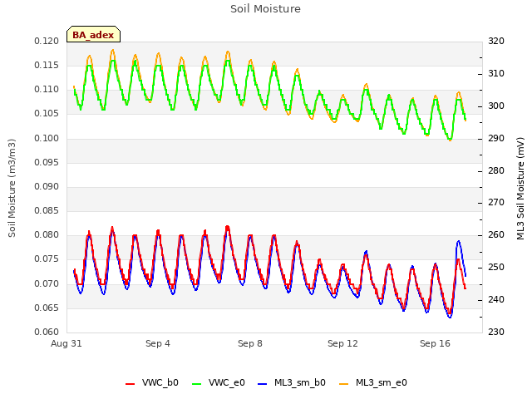Click the green VWC_e0 legend swatch

[x=196, y=384]
